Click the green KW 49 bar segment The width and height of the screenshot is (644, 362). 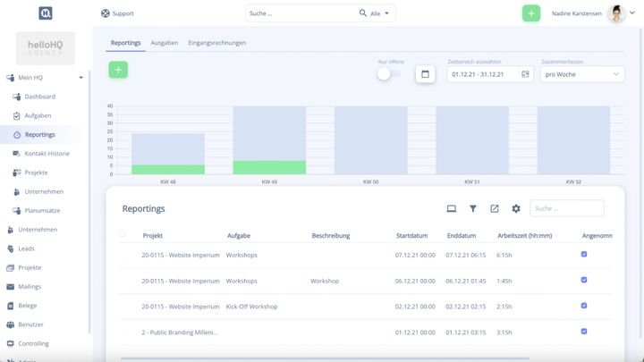[269, 167]
